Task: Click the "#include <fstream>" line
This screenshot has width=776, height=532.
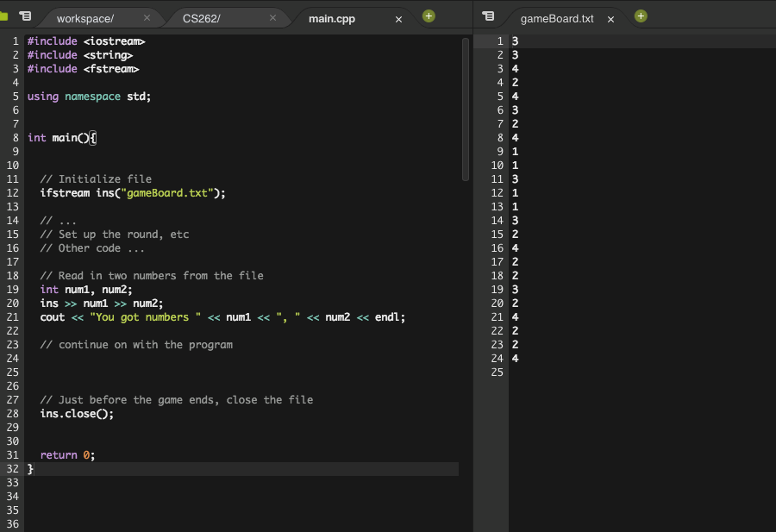Action: (83, 69)
